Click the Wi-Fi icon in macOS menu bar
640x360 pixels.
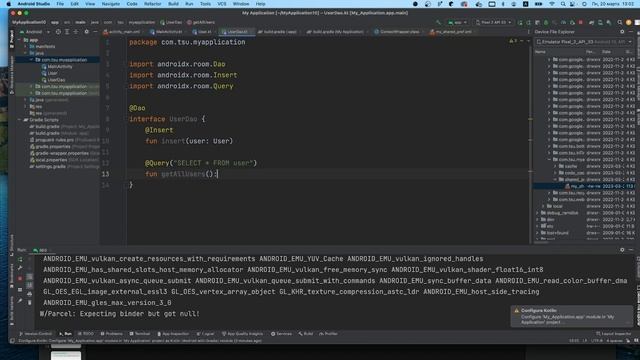tap(552, 4)
